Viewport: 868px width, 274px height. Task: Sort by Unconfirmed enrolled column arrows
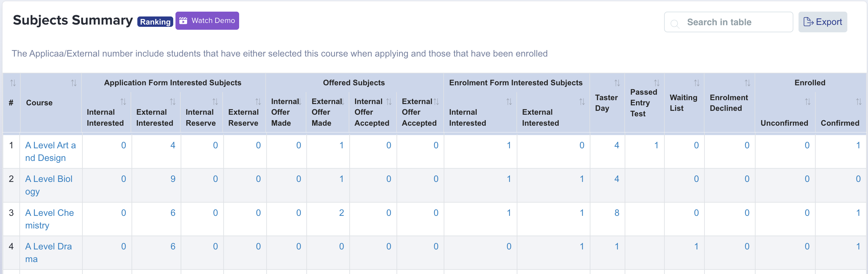pyautogui.click(x=808, y=102)
